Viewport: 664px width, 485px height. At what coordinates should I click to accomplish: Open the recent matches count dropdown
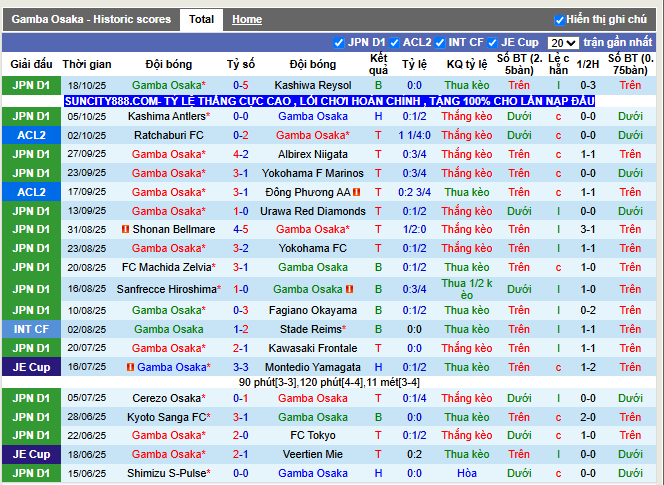point(563,43)
